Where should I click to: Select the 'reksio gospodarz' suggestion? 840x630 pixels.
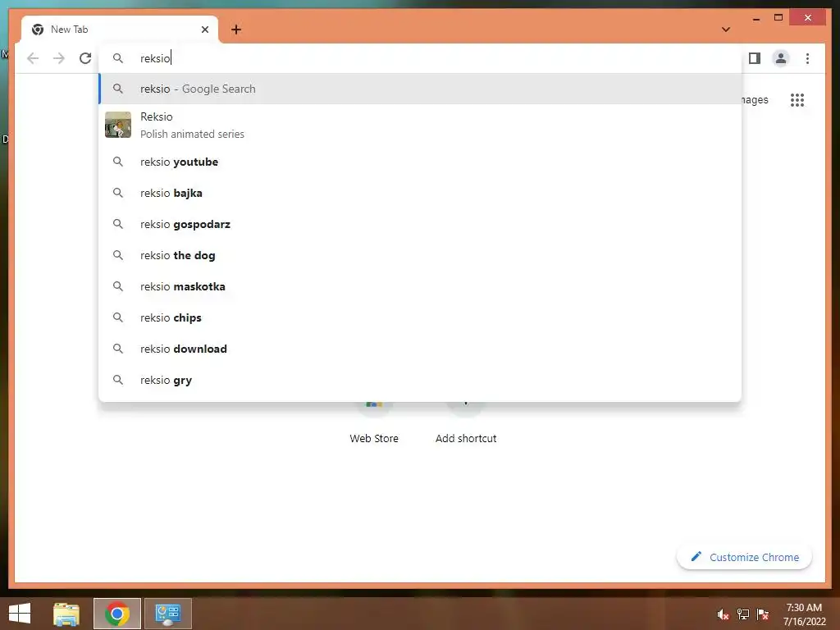pos(421,224)
